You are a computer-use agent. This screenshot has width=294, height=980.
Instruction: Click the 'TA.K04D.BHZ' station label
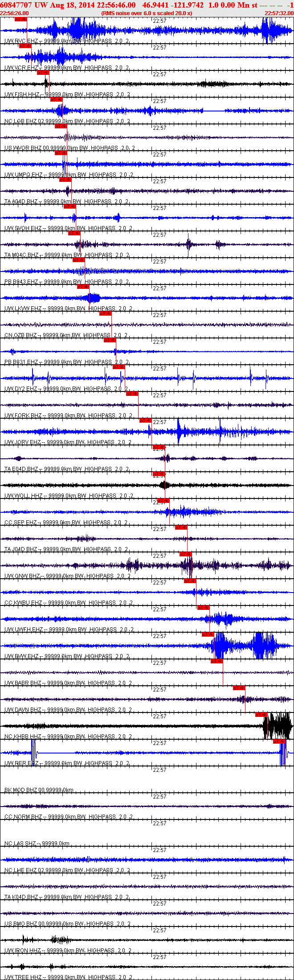(x=21, y=897)
